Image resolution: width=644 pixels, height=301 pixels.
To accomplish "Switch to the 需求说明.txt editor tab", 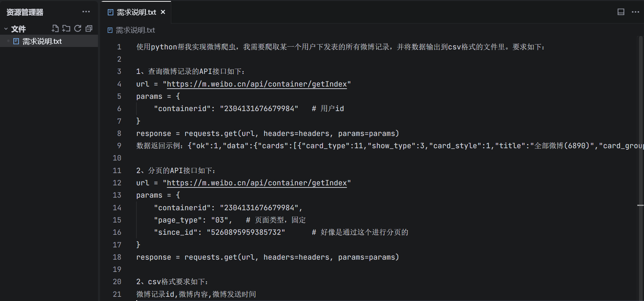I will click(x=136, y=12).
